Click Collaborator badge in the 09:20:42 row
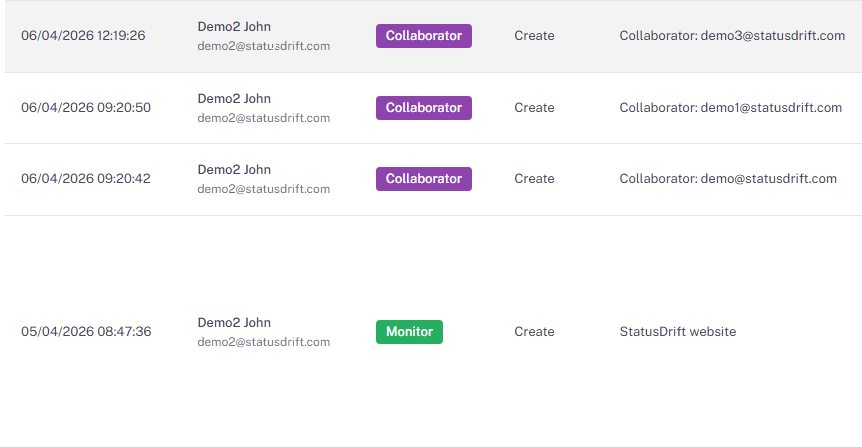Viewport: 862px width, 447px height. 423,179
